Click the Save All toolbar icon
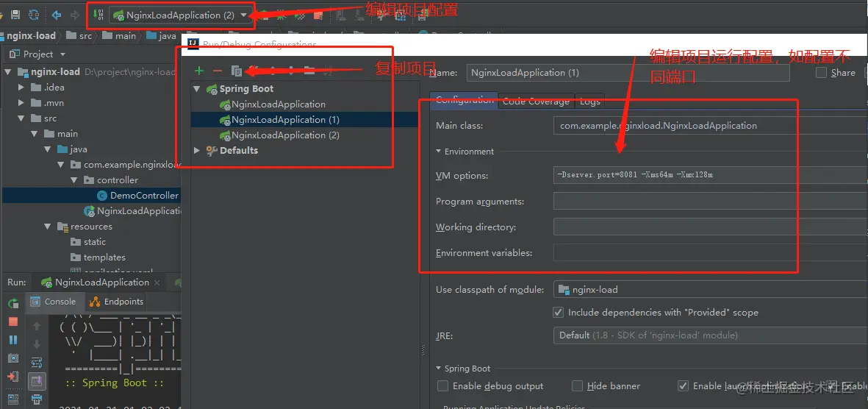This screenshot has width=868, height=409. point(15,15)
